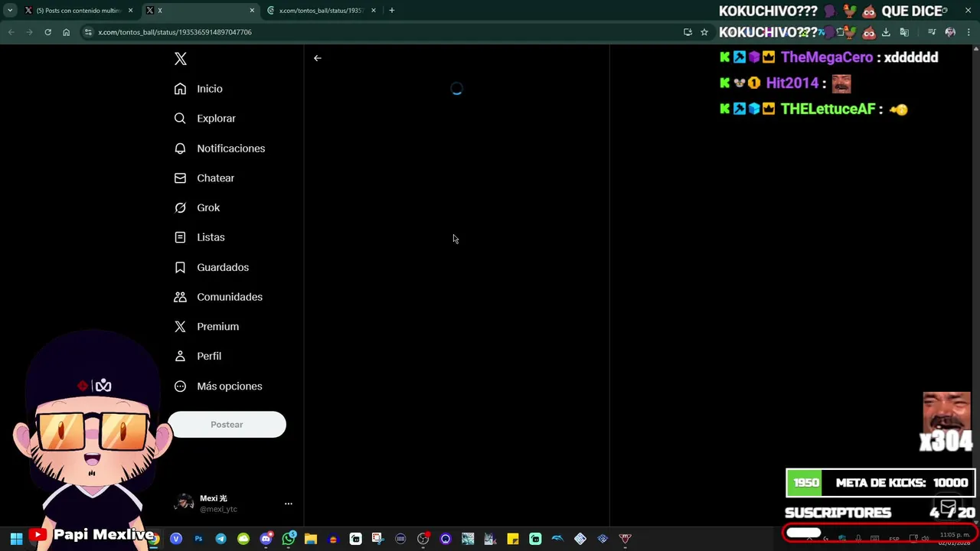This screenshot has width=980, height=551.
Task: Select the middle 'X' browser tab
Action: pos(199,11)
